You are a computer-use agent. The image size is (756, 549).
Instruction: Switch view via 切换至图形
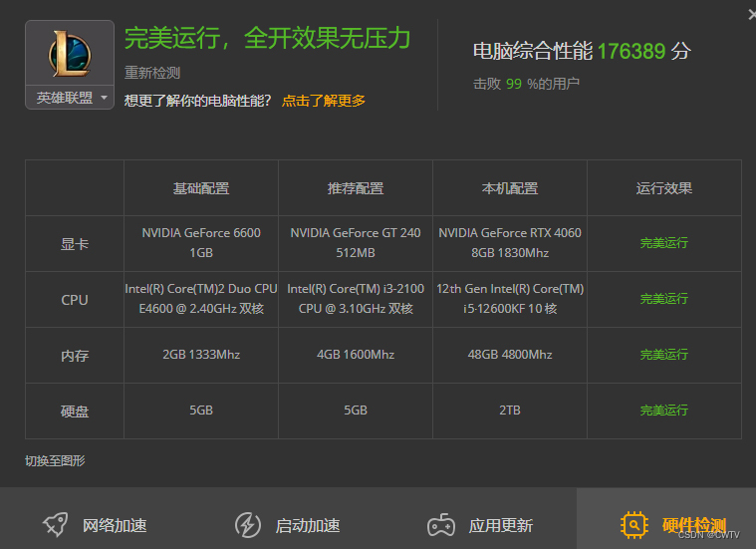(55, 460)
